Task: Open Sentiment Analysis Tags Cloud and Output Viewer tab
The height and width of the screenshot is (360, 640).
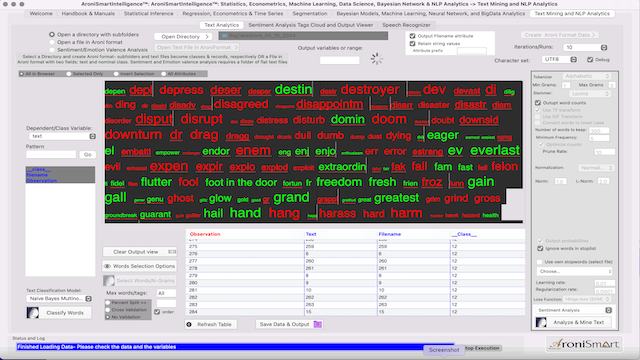Action: [x=311, y=25]
